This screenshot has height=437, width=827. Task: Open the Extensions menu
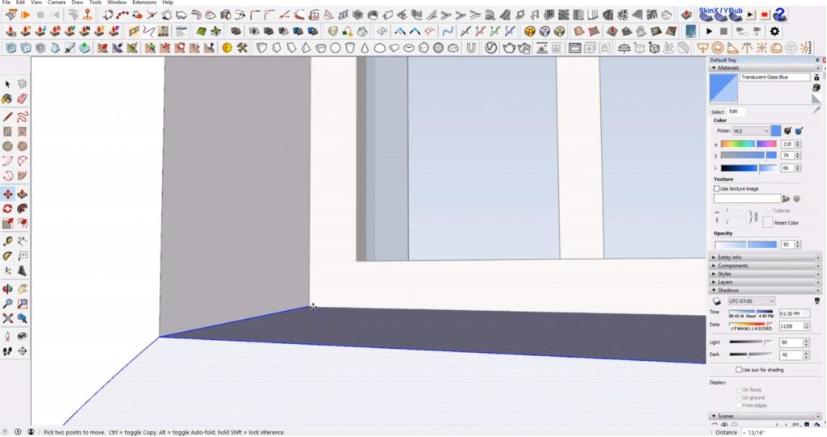click(x=144, y=2)
